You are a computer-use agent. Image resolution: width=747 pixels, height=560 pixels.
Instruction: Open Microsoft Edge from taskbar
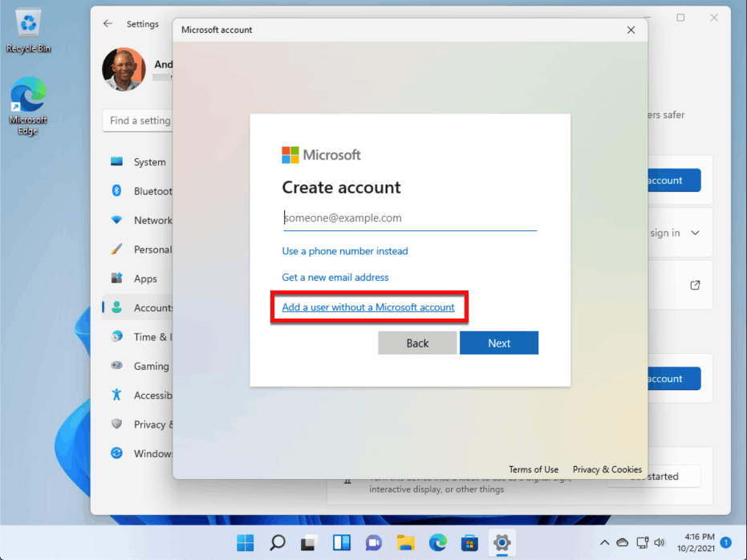(437, 542)
